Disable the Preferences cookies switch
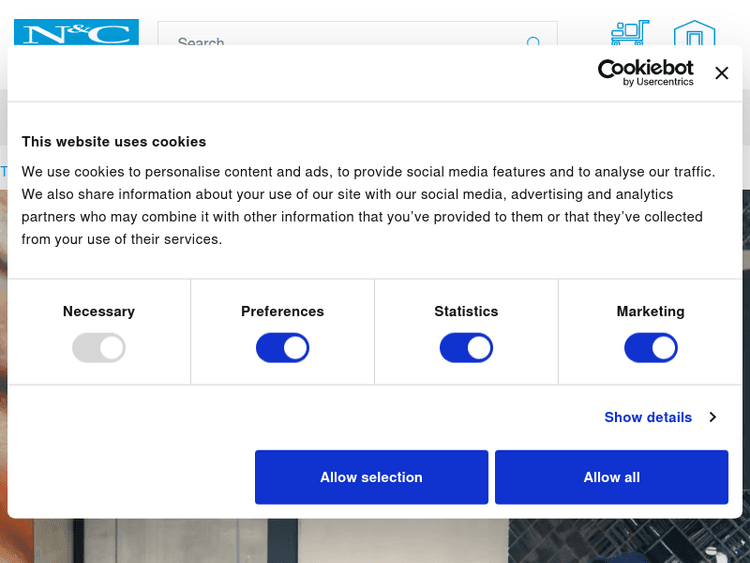750x563 pixels. click(x=282, y=348)
